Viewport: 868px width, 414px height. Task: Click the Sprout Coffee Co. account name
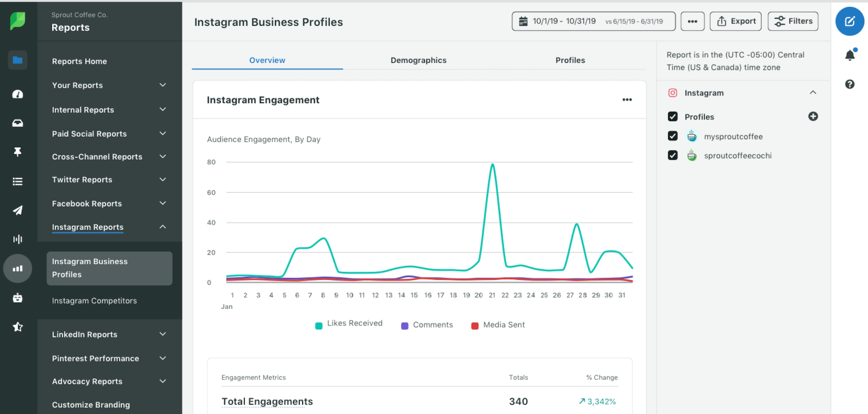click(x=79, y=15)
